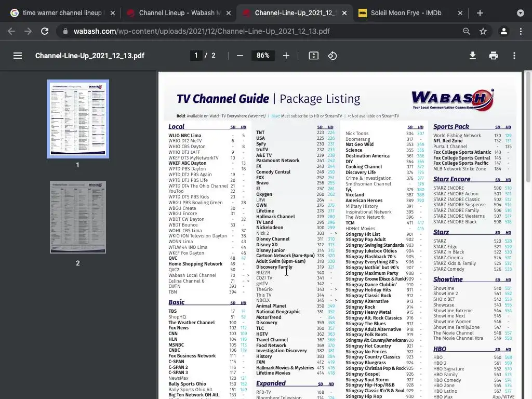Click the Local section heading
532x399 pixels.
(177, 127)
